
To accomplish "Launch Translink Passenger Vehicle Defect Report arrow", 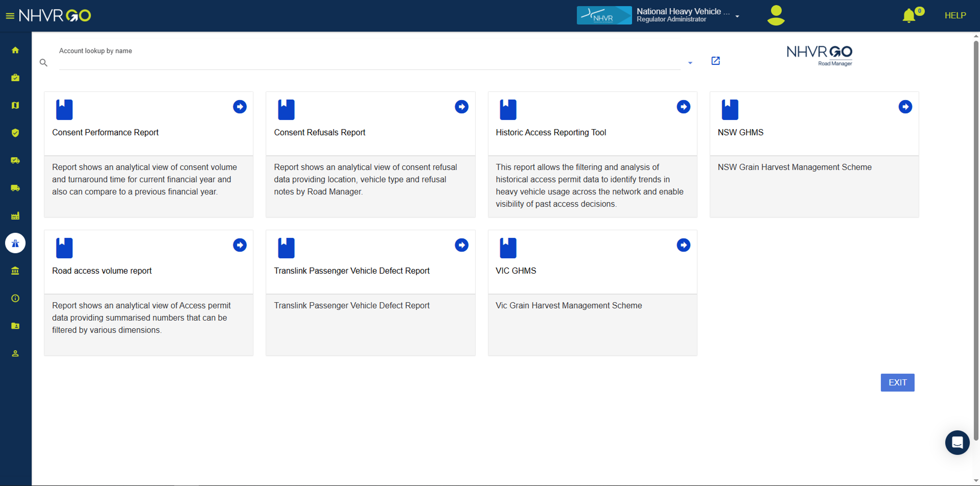I will click(x=461, y=245).
